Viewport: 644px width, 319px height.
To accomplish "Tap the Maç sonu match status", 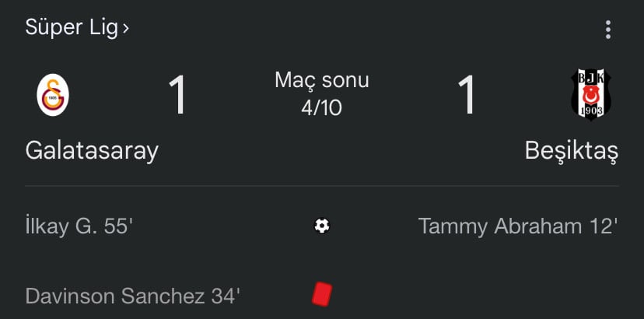I will (x=322, y=80).
